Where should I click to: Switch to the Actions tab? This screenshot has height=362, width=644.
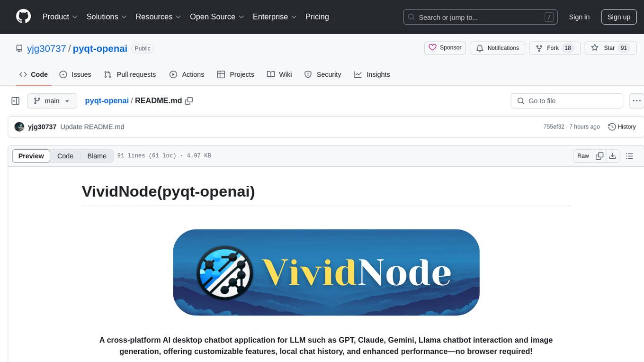coord(187,74)
